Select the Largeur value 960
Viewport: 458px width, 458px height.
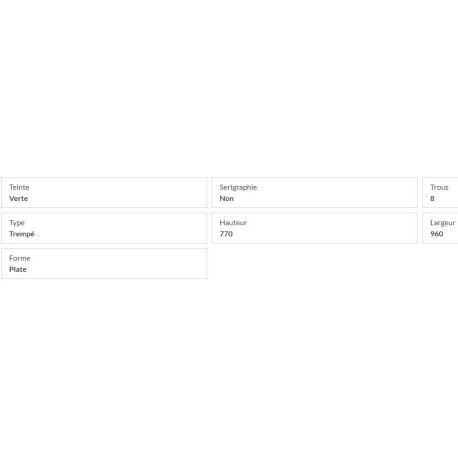pos(437,234)
